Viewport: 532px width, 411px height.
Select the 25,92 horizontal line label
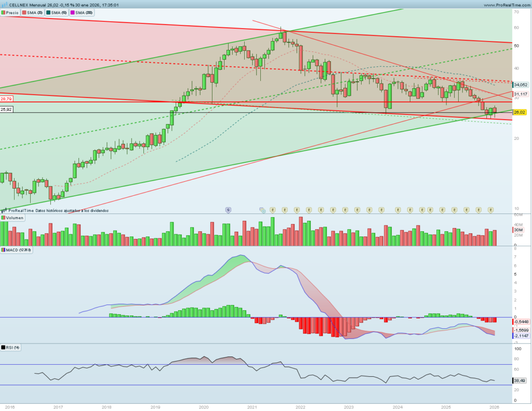pyautogui.click(x=6, y=109)
